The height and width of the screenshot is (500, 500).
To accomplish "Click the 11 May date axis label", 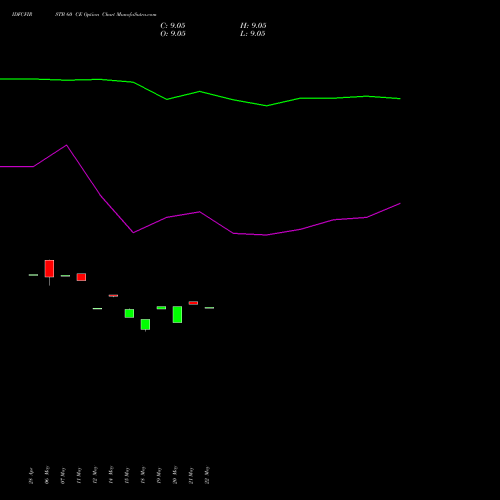I will pyautogui.click(x=79, y=475).
